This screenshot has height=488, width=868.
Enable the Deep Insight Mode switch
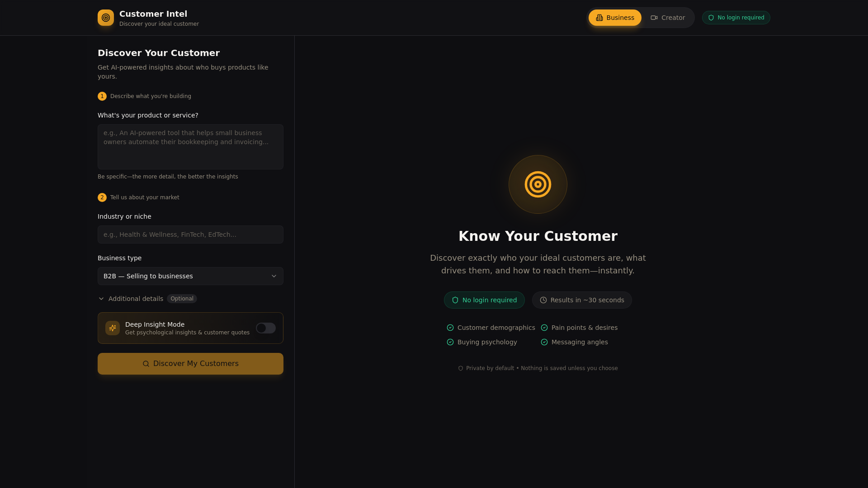tap(266, 328)
